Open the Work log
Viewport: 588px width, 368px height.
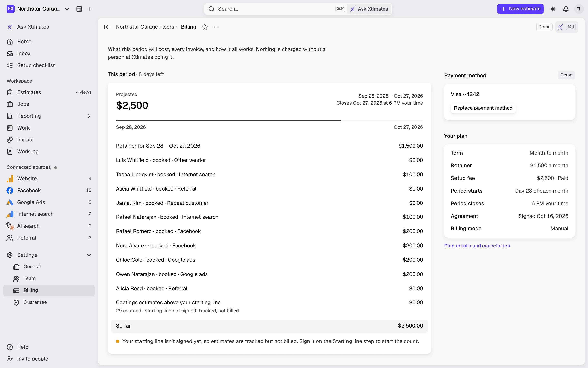click(x=49, y=152)
